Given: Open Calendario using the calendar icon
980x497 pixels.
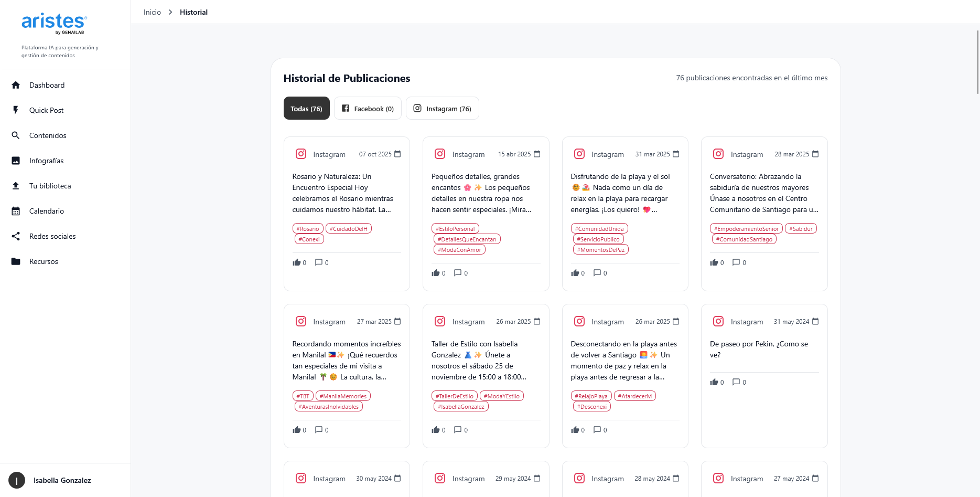Looking at the screenshot, I should tap(16, 211).
